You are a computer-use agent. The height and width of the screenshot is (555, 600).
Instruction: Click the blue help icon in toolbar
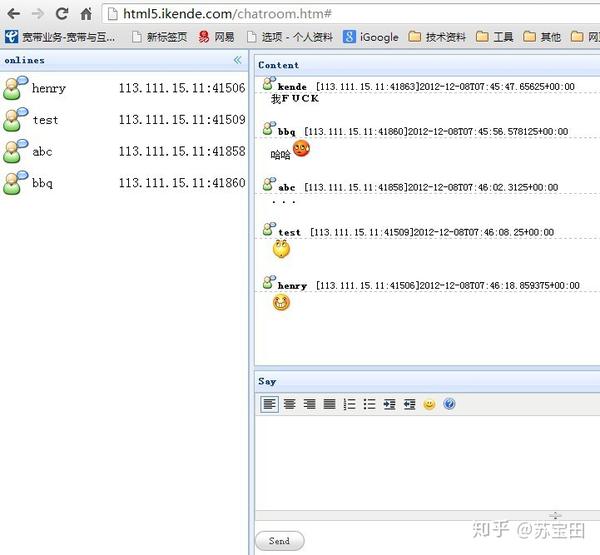point(450,404)
